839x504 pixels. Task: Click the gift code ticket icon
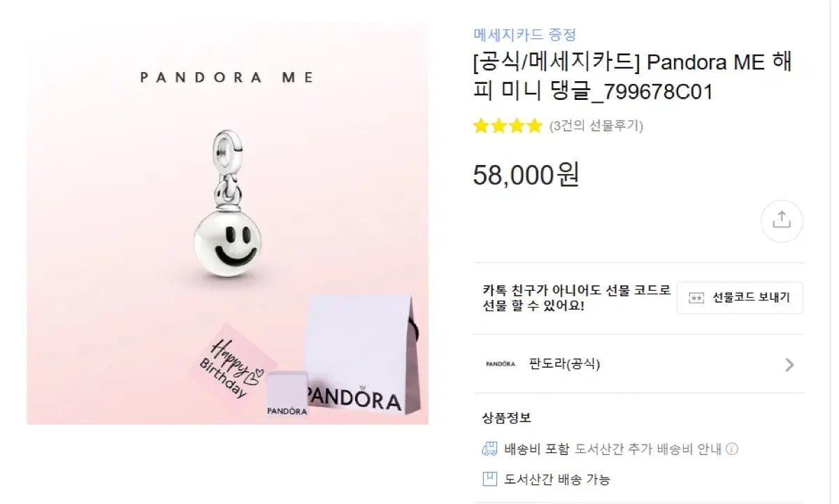tap(696, 298)
